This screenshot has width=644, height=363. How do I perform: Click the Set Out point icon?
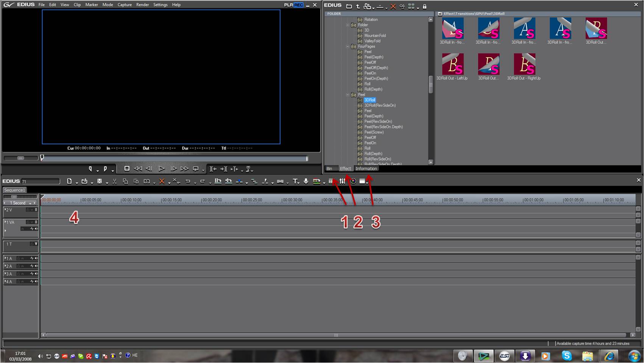tap(105, 169)
